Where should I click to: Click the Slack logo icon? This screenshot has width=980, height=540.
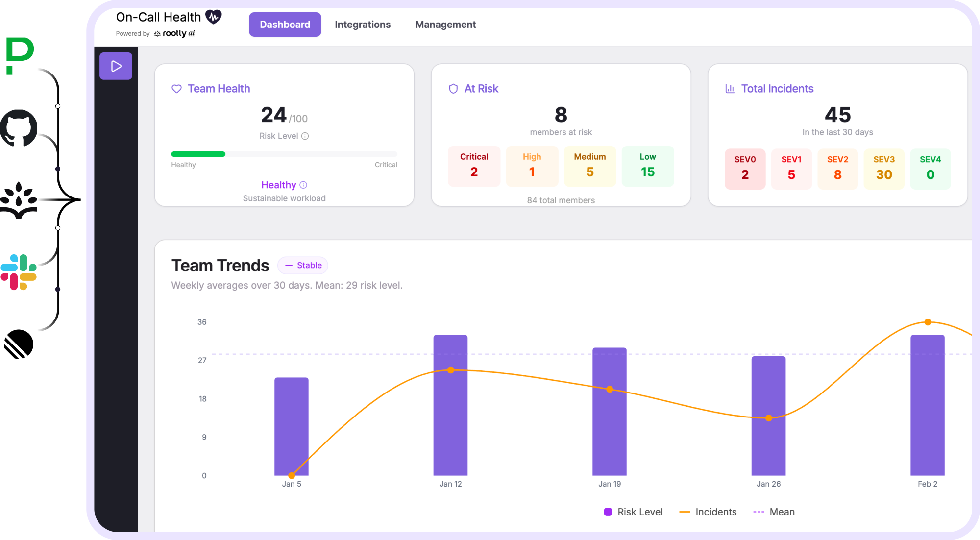(x=19, y=272)
